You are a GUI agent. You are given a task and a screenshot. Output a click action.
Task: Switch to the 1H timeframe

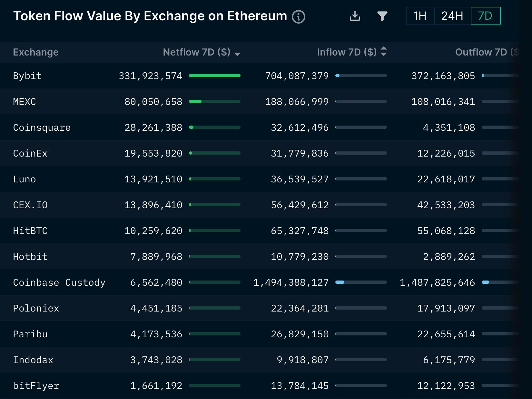click(x=419, y=15)
